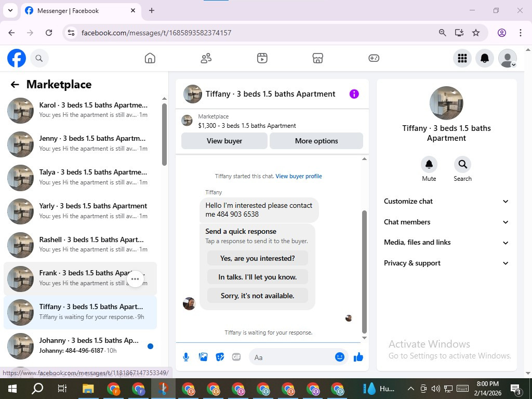Screen dimensions: 532x399
Task: Bookmark this page with star icon
Action: click(476, 33)
